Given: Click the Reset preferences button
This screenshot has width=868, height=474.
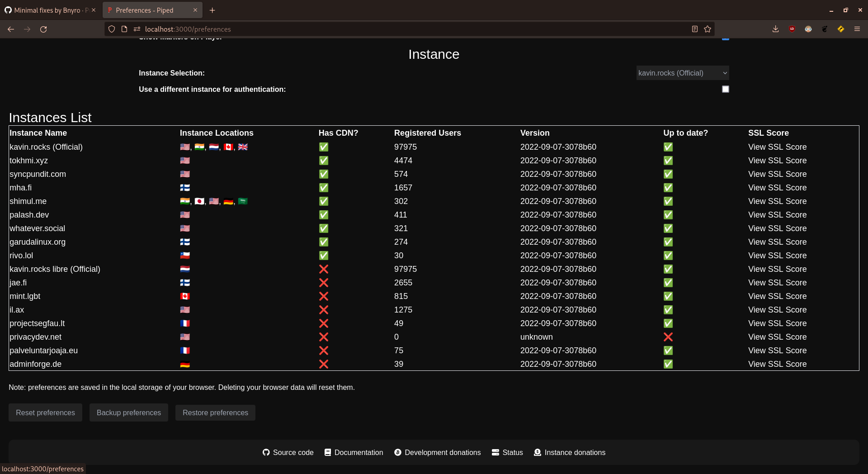Looking at the screenshot, I should pos(45,412).
